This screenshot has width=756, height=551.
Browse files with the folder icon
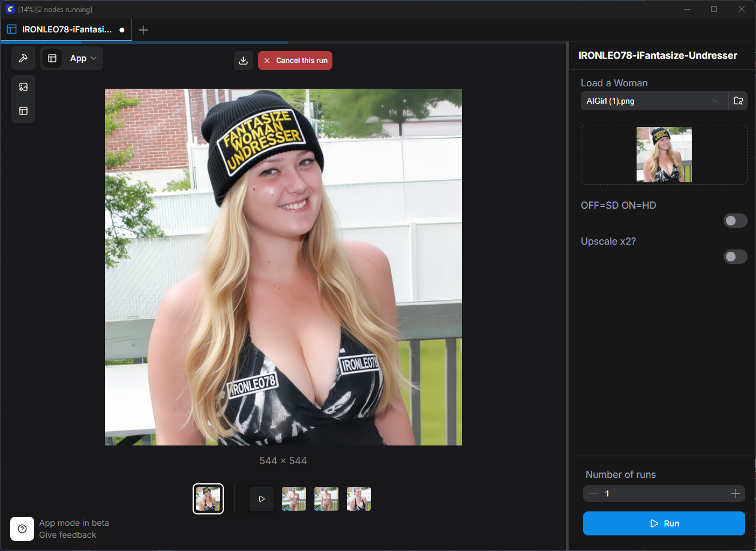[x=739, y=101]
